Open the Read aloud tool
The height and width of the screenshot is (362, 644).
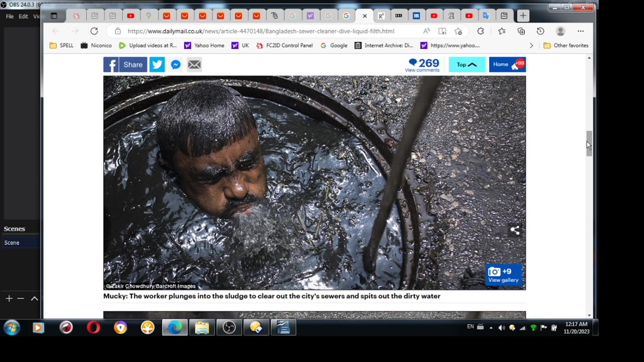tap(427, 31)
